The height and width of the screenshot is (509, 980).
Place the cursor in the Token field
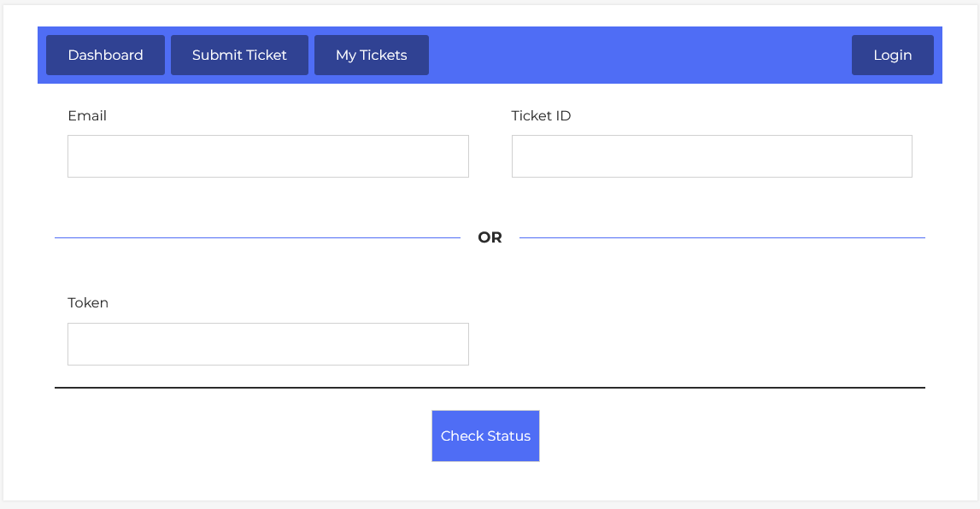click(x=267, y=344)
